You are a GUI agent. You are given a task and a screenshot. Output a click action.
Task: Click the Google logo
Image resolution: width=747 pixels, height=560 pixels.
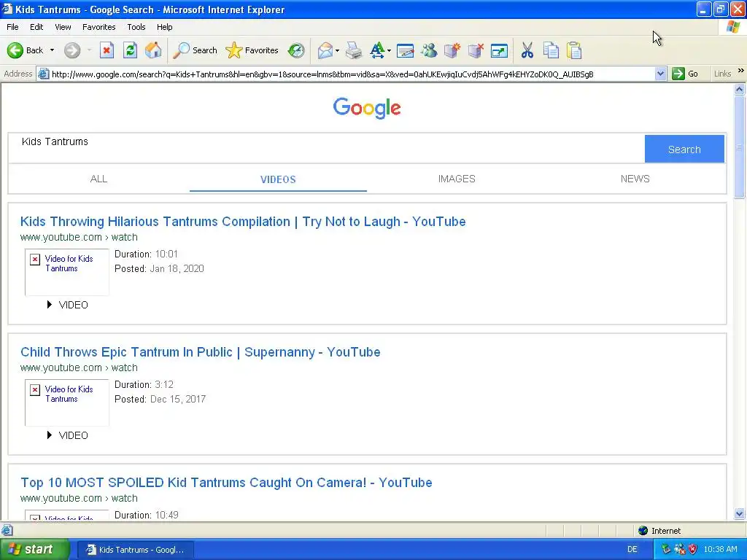(x=367, y=108)
